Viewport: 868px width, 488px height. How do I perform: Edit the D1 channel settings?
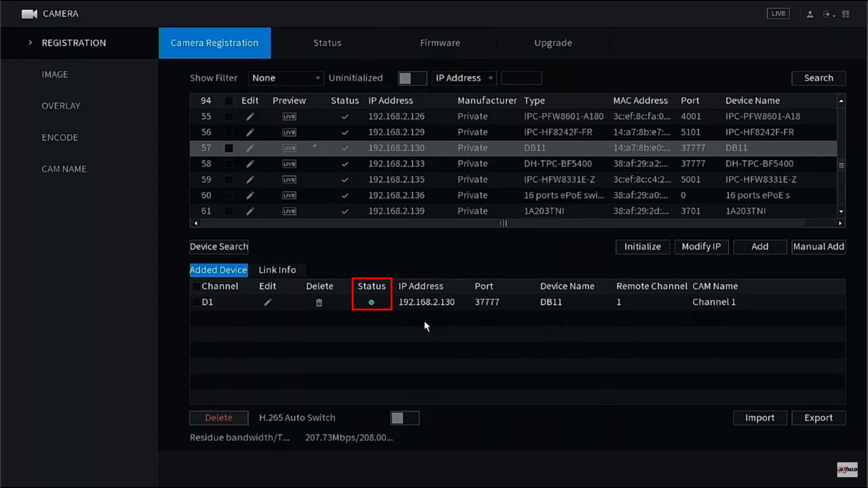tap(267, 302)
